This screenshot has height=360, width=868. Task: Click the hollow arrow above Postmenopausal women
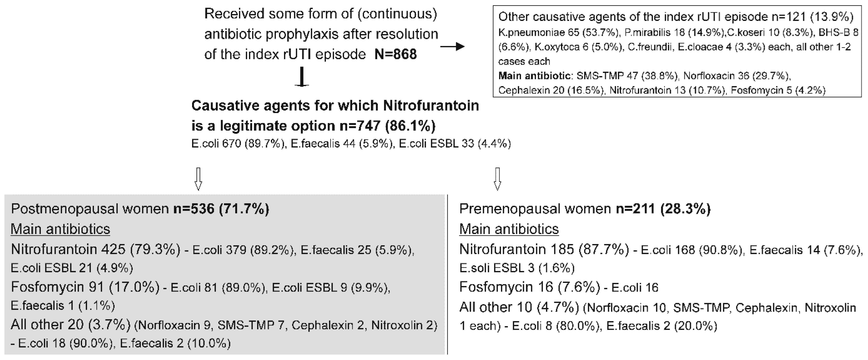click(x=199, y=179)
